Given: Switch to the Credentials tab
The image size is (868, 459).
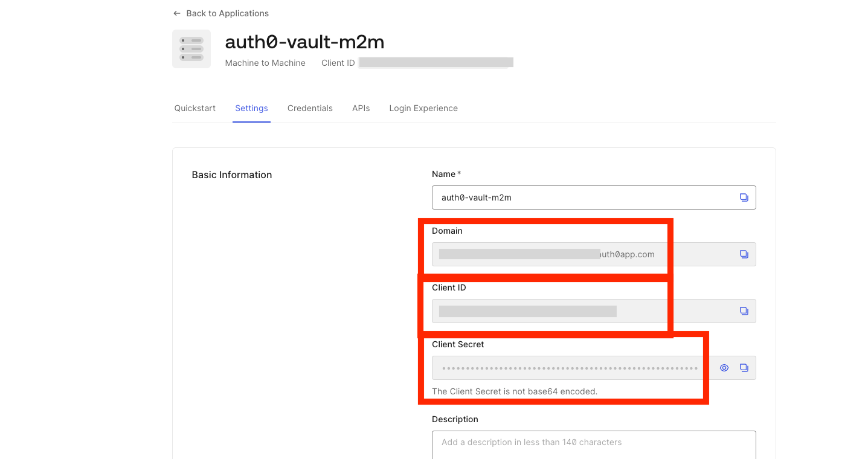Looking at the screenshot, I should tap(310, 108).
